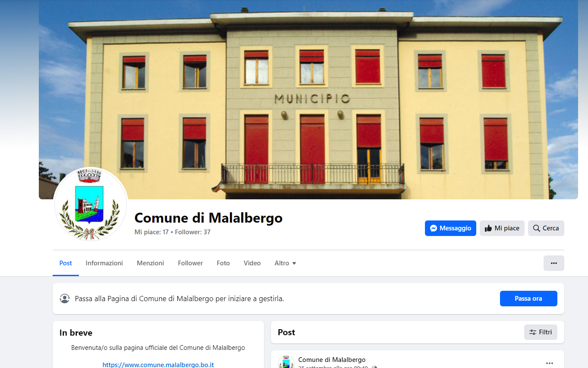Go to the Foto tab
Viewport: 588px width, 368px height.
tap(223, 263)
